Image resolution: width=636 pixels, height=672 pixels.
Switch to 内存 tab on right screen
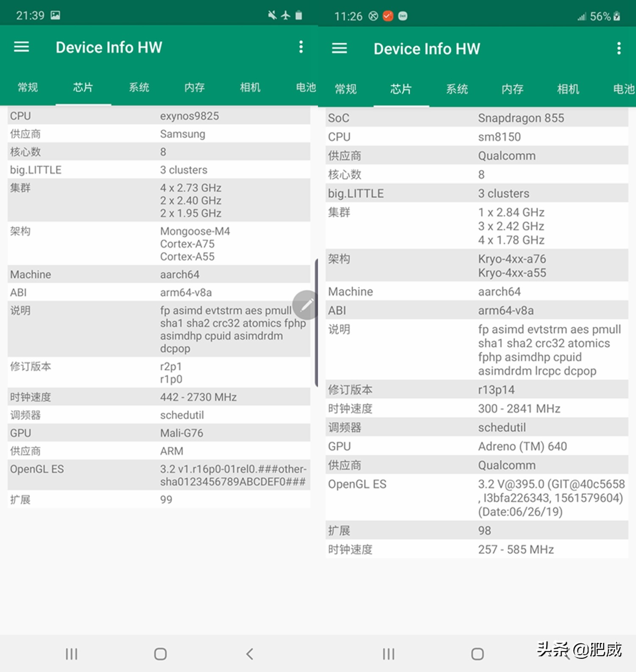click(x=513, y=89)
